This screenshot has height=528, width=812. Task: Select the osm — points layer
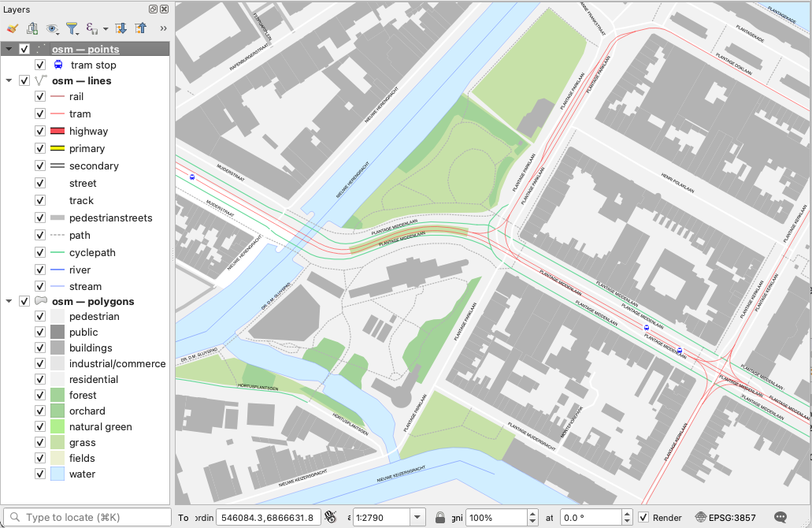pyautogui.click(x=86, y=50)
